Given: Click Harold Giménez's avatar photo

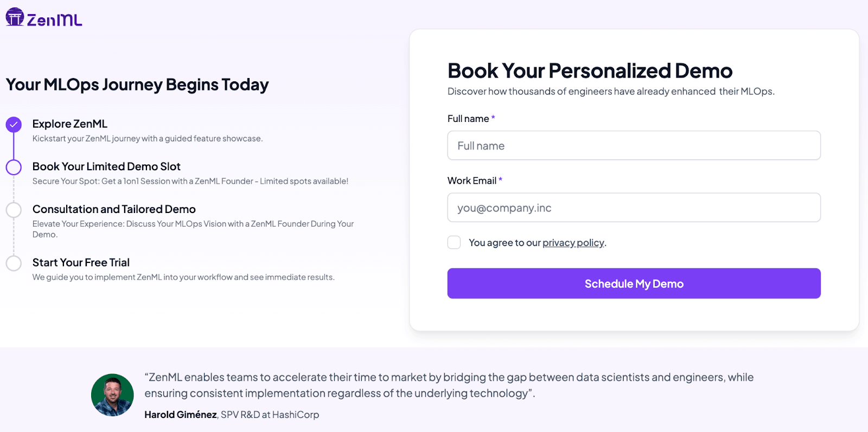Looking at the screenshot, I should click(x=112, y=395).
